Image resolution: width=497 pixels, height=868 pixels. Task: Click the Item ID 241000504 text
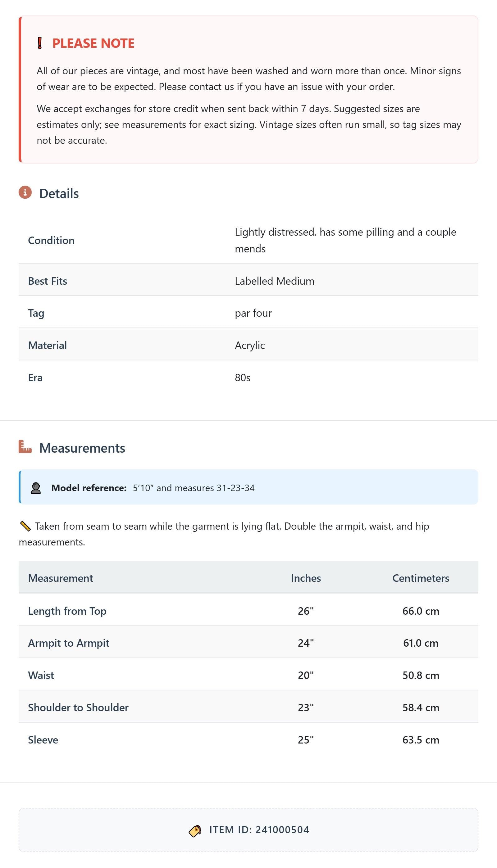click(x=259, y=830)
